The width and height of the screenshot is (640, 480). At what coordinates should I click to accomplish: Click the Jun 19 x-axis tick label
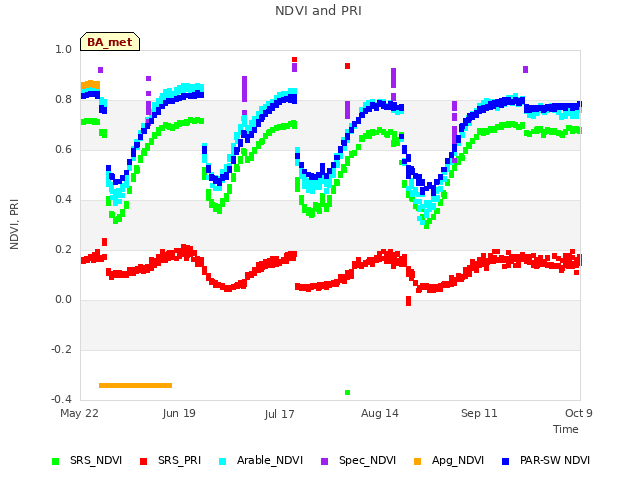pos(179,413)
